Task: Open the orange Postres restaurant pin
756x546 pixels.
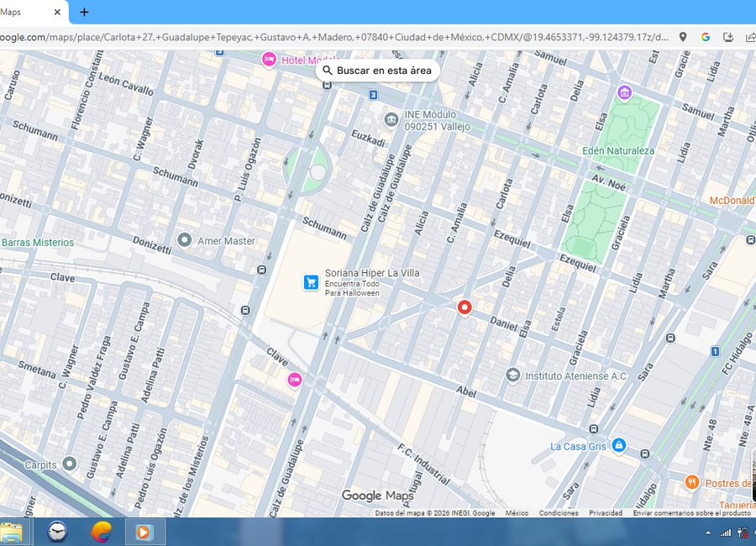Action: 692,482
